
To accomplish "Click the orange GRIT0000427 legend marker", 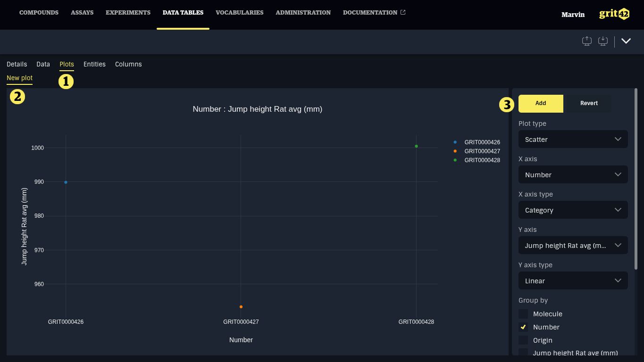I will click(x=455, y=151).
